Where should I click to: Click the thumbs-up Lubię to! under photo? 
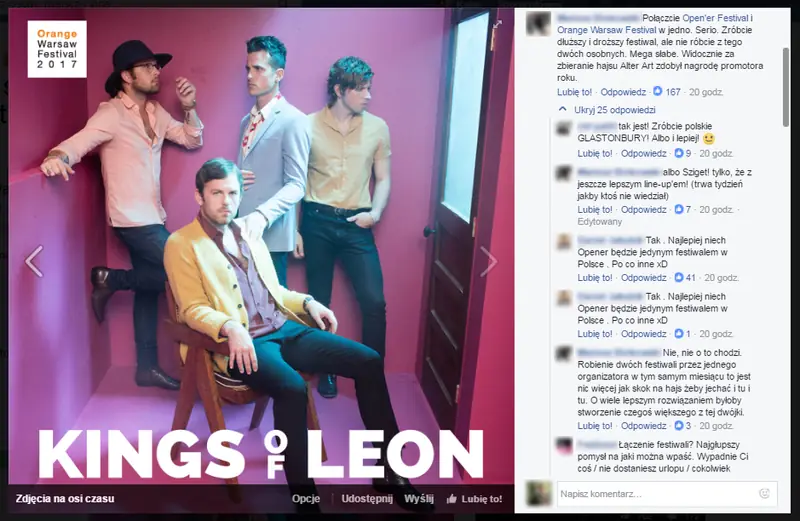tap(474, 499)
